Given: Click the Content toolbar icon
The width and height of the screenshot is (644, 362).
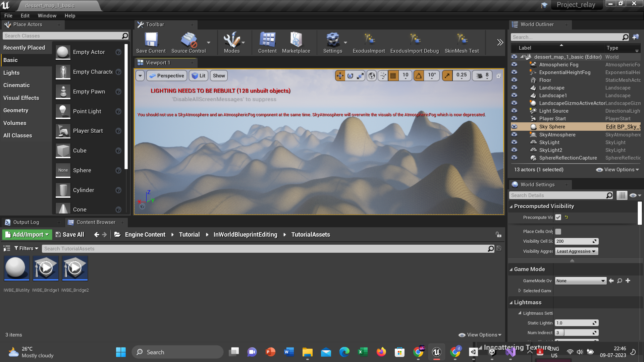Looking at the screenshot, I should [x=267, y=43].
